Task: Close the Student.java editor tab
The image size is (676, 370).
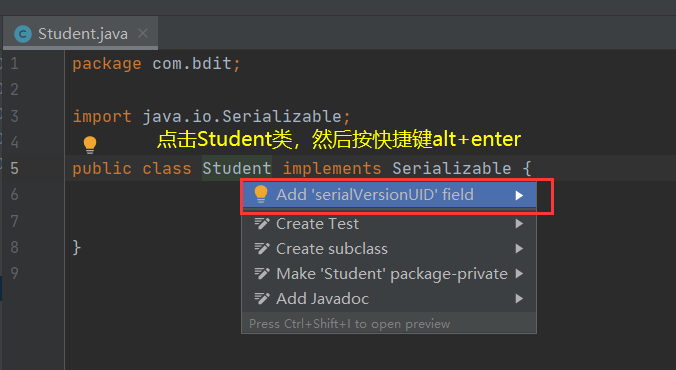Action: pyautogui.click(x=143, y=33)
